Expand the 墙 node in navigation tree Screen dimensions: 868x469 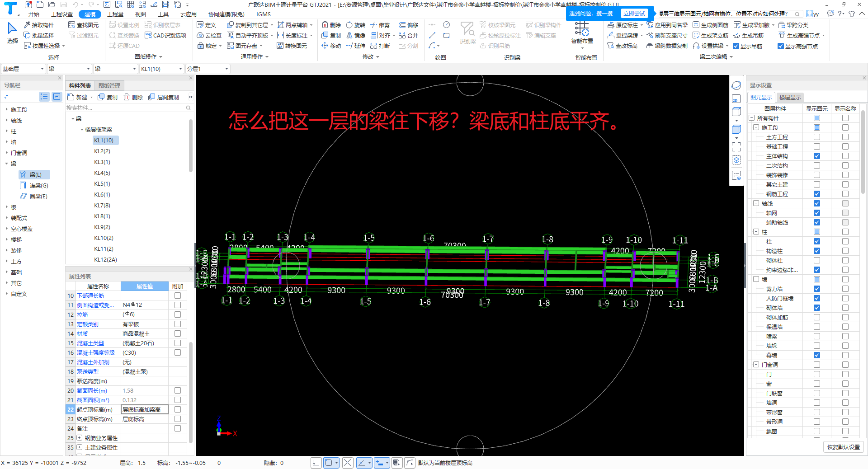pyautogui.click(x=6, y=142)
